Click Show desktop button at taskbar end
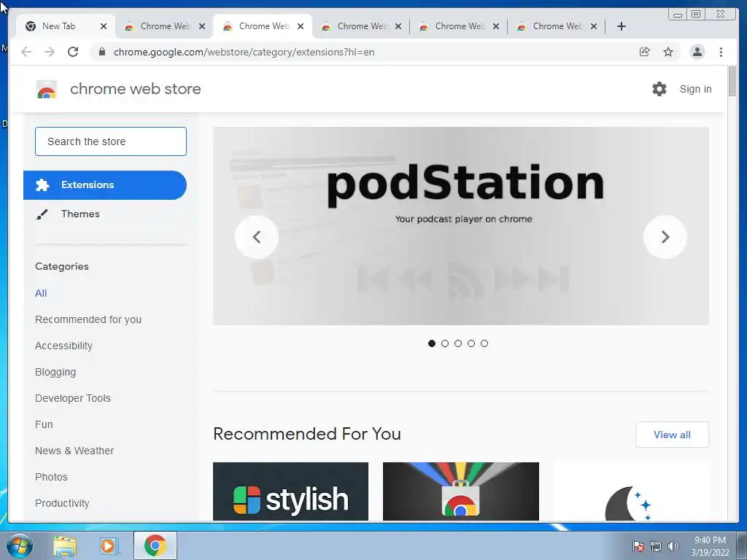 [742, 545]
